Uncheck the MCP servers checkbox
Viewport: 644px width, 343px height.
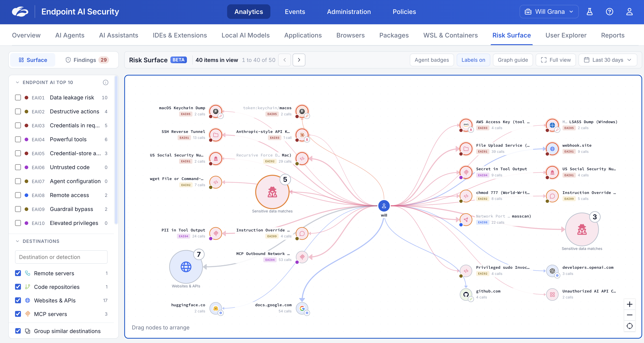click(18, 314)
